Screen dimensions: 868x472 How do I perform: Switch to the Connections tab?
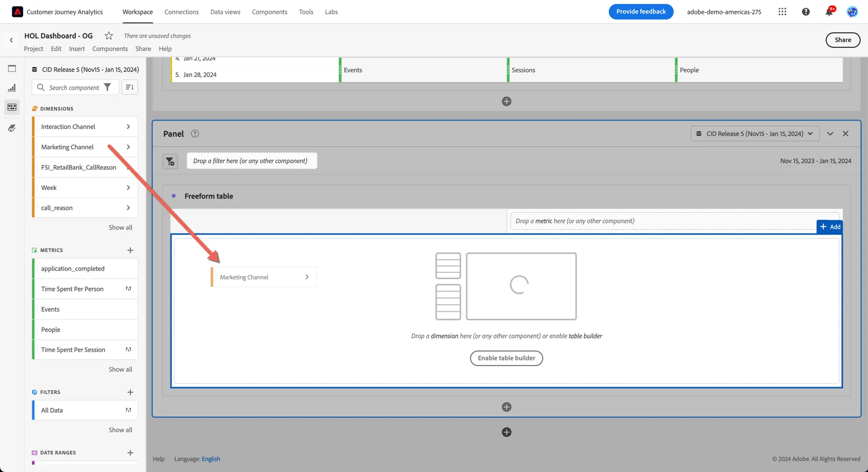tap(182, 12)
